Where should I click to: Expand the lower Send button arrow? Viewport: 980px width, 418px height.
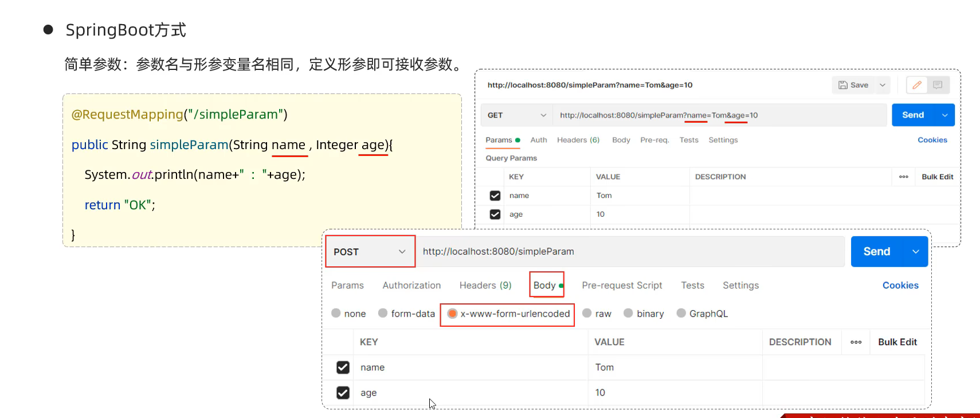tap(916, 252)
